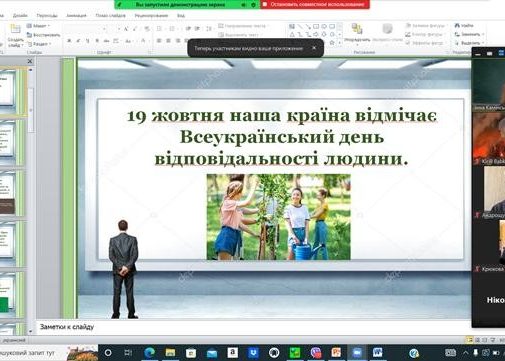Switch to the Дизайн (Design) ribbon tab
Viewport: 505px width, 361px height.
[x=20, y=15]
